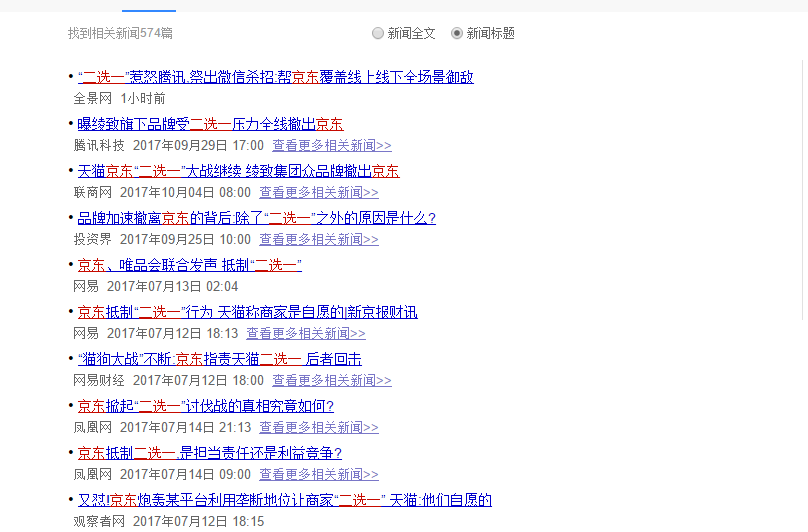The height and width of the screenshot is (532, 808).
Task: Open headline “猫狗大战”不断:京东指责天猫二选一
Action: pos(220,359)
